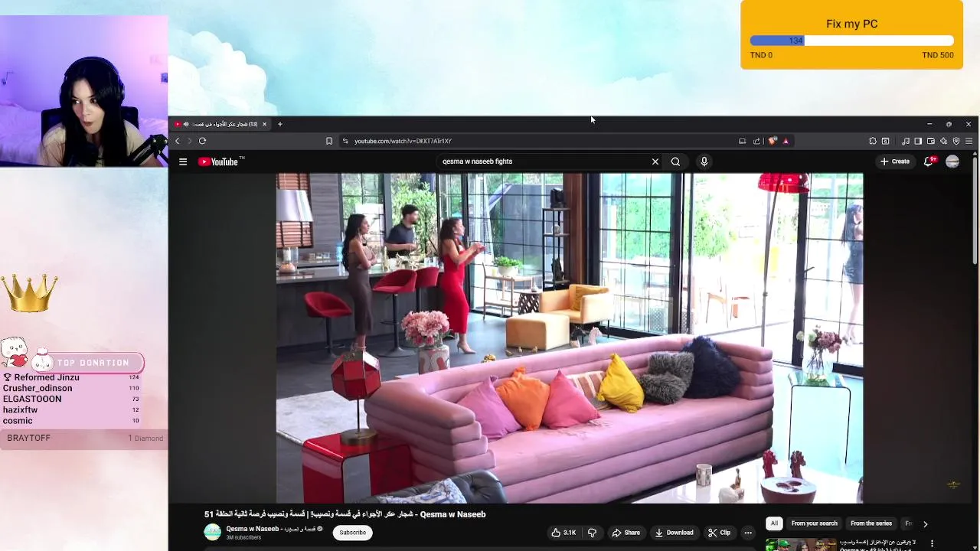Show more filter chips with arrow
980x551 pixels.
click(925, 524)
